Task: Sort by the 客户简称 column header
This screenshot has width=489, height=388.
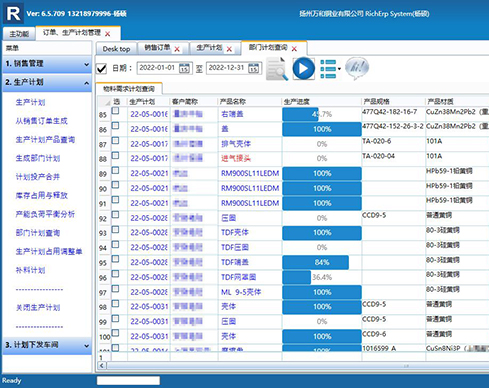Action: (x=194, y=102)
